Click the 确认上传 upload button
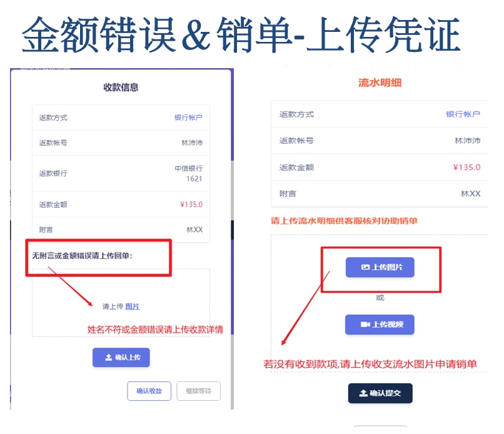 [121, 357]
